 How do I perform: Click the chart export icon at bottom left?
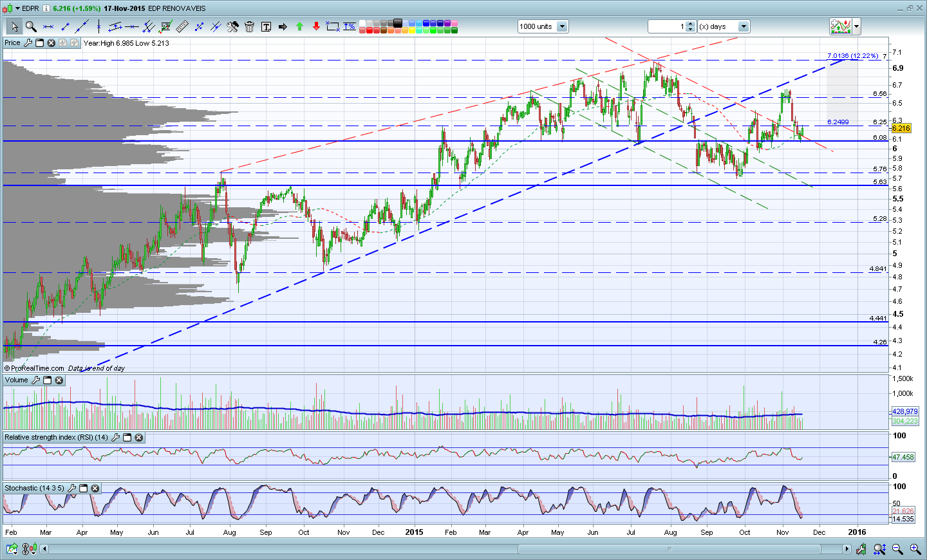(x=12, y=549)
